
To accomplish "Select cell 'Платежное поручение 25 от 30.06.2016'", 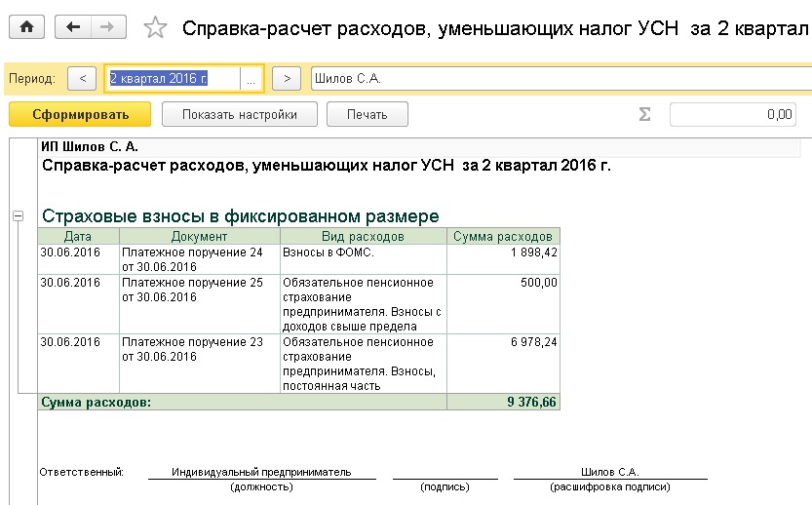I will coord(200,304).
